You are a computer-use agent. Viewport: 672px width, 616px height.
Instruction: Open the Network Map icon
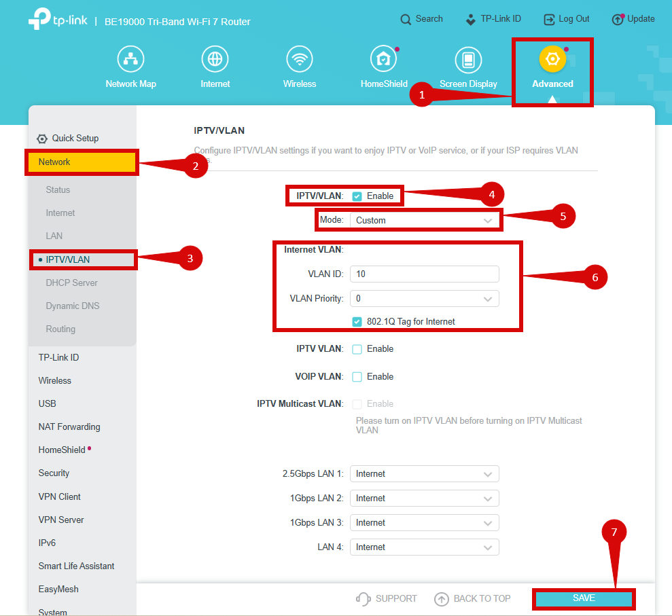click(x=130, y=59)
